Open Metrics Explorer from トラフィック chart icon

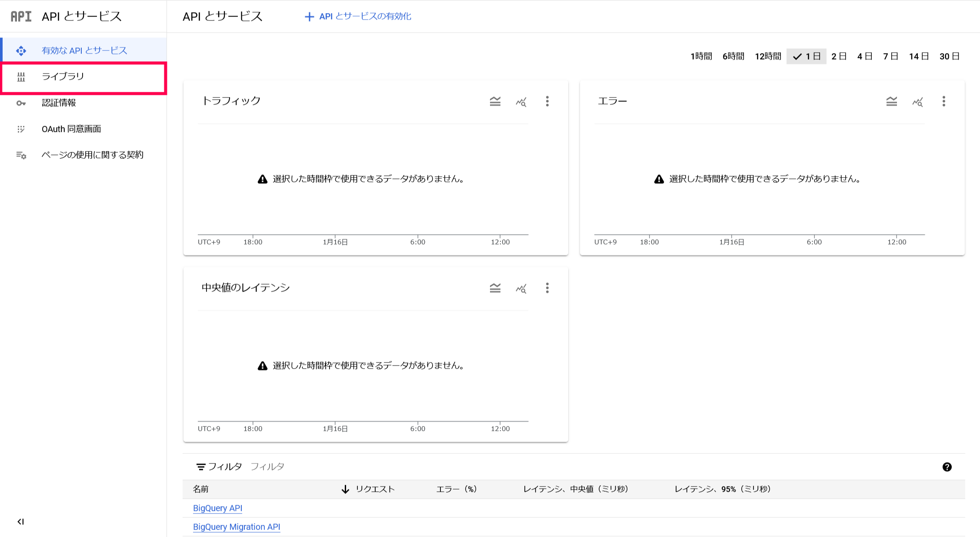tap(521, 102)
